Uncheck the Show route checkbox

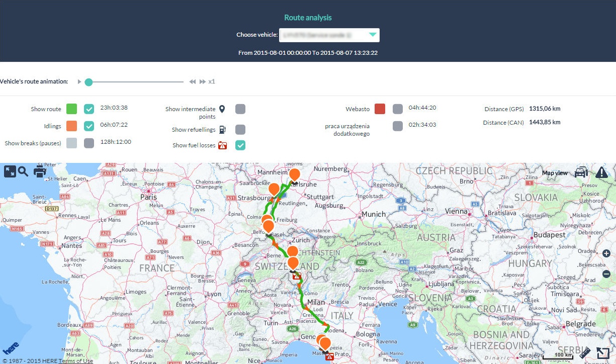[x=89, y=109]
